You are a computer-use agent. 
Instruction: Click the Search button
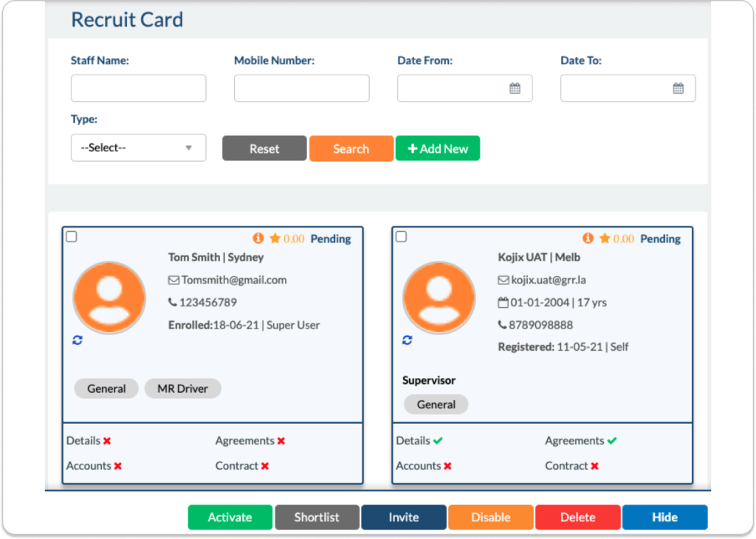point(351,148)
